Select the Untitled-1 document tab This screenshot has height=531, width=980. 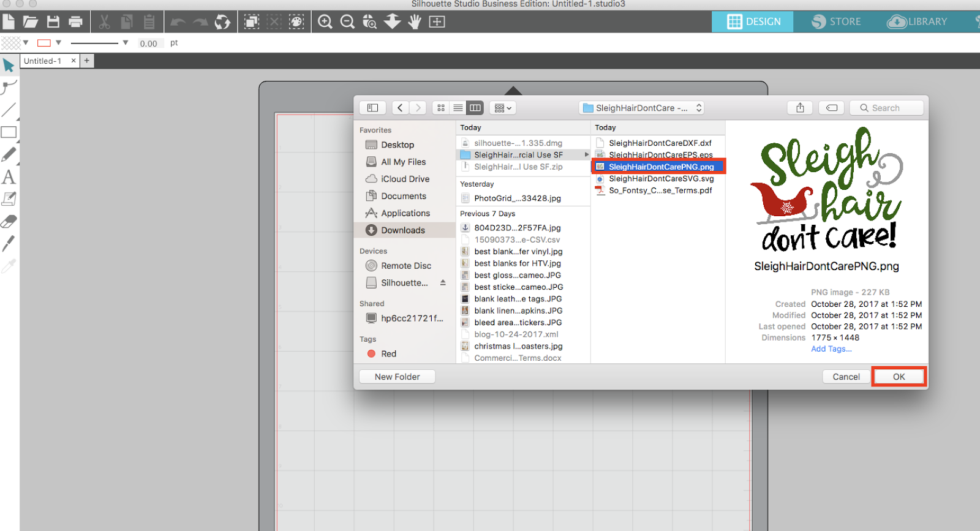pyautogui.click(x=43, y=61)
